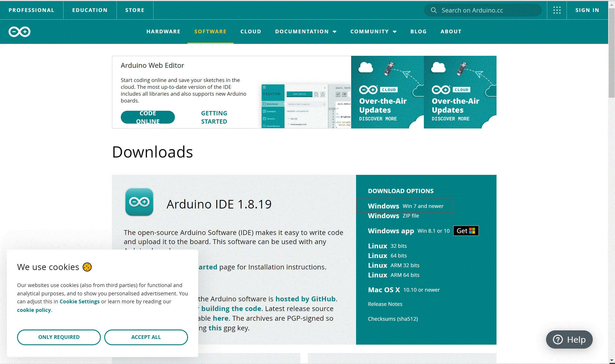Image resolution: width=615 pixels, height=364 pixels.
Task: Open the apps grid menu icon
Action: tap(557, 10)
